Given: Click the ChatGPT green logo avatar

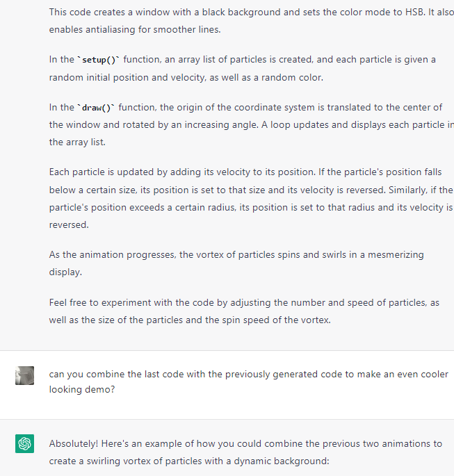Looking at the screenshot, I should pos(24,443).
